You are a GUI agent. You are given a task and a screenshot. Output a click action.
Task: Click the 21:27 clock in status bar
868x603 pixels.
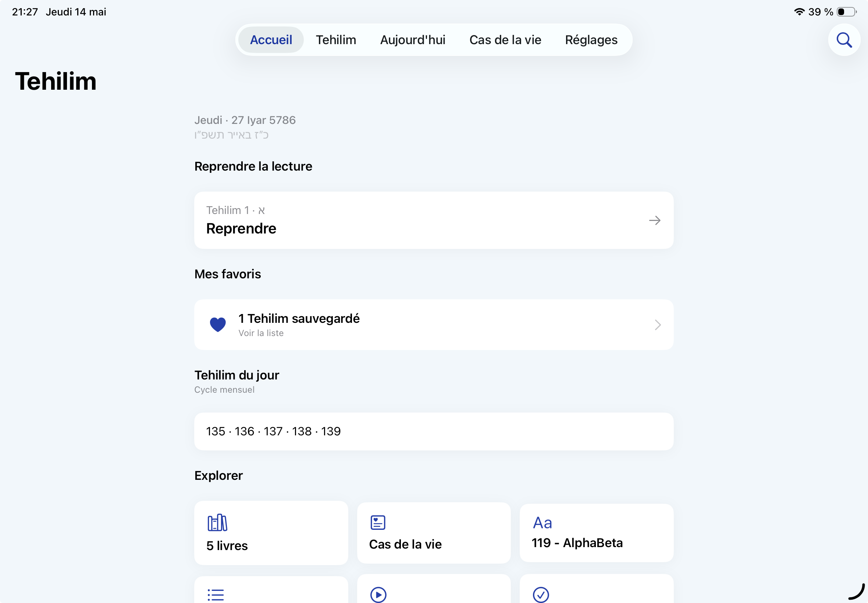tap(25, 12)
